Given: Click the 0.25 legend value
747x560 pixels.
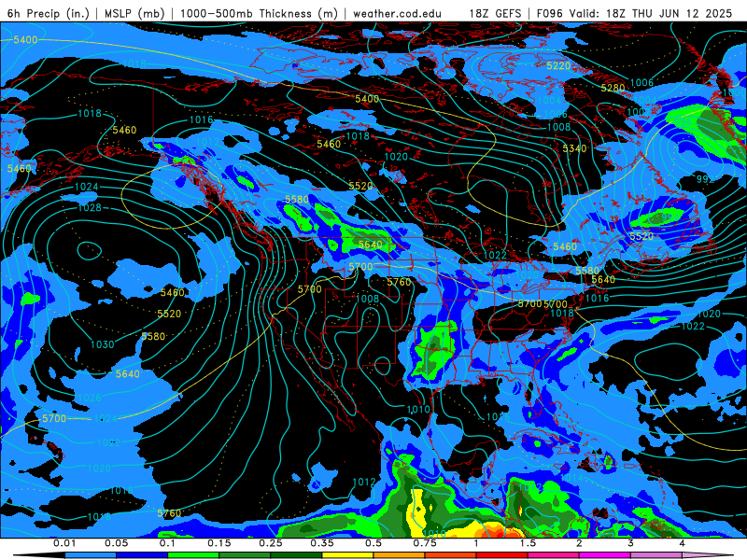Looking at the screenshot, I should 271,543.
